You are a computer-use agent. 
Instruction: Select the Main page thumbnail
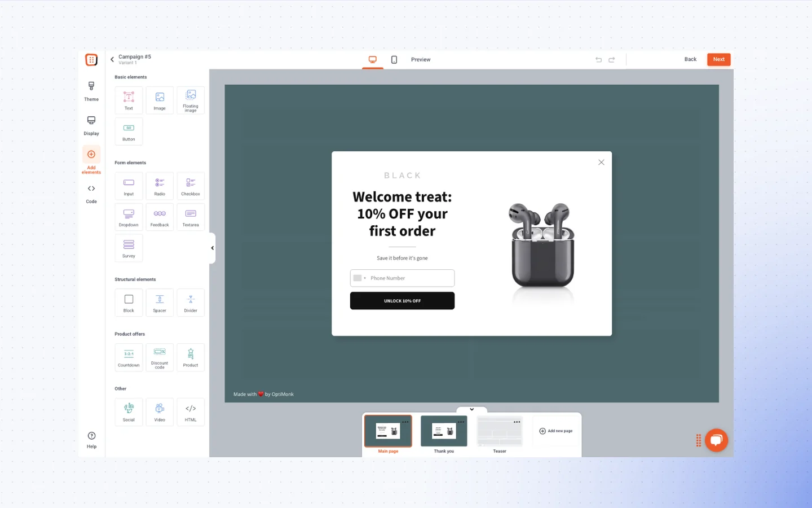(x=388, y=431)
